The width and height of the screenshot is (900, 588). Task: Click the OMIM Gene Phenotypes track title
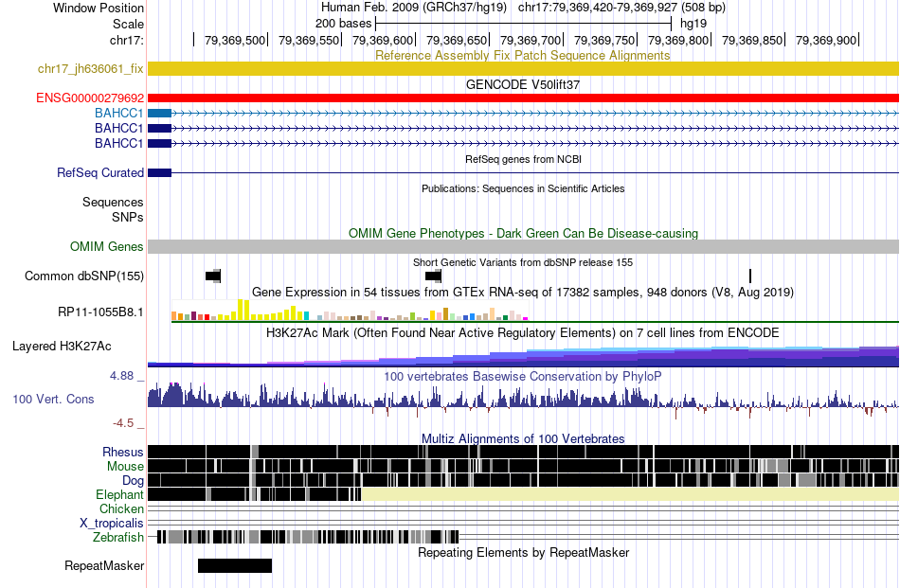click(523, 234)
